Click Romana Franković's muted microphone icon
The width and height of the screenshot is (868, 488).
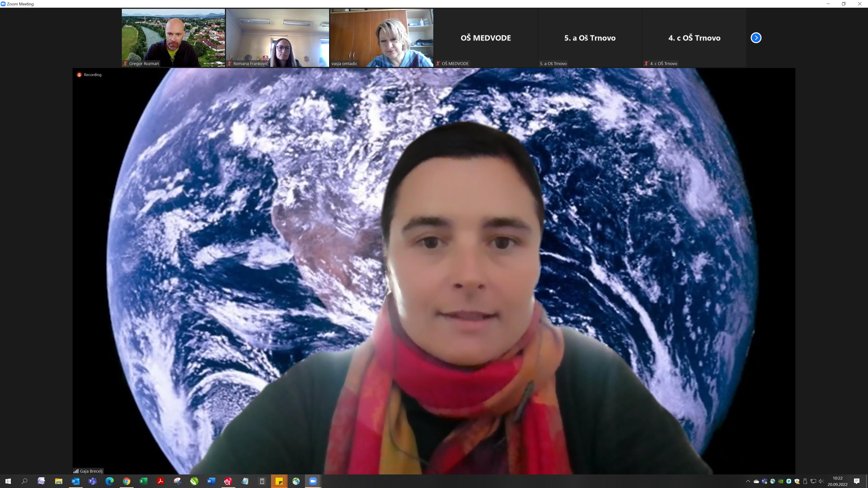tap(229, 64)
